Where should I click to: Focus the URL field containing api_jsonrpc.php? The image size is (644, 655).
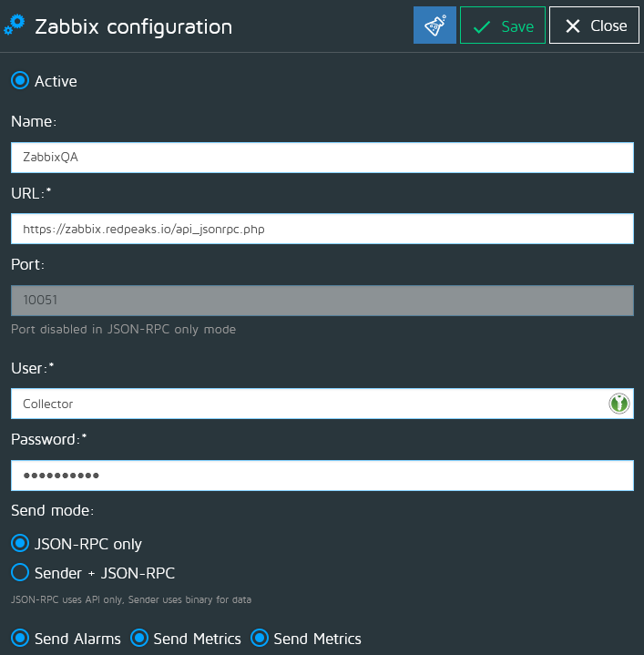coord(322,229)
